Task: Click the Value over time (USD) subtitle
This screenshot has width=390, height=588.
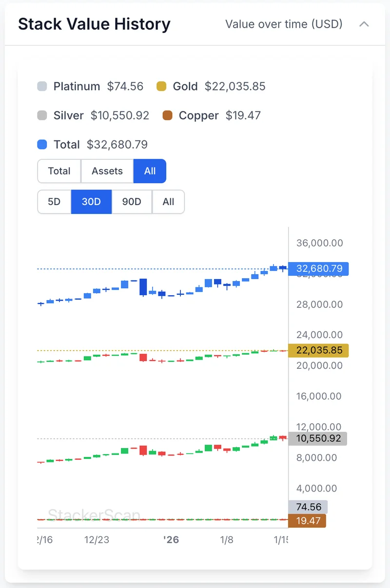Action: click(284, 24)
